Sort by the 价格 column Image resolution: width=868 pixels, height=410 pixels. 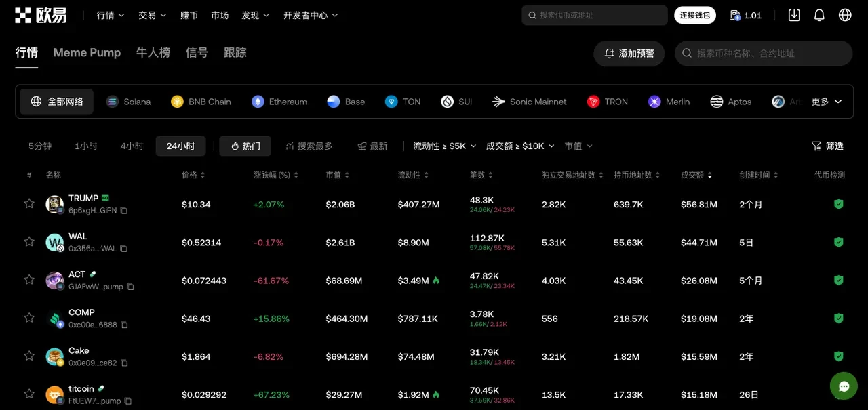(193, 175)
